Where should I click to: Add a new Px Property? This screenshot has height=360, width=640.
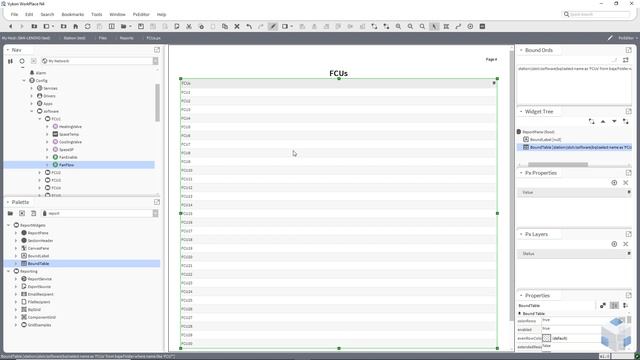(x=614, y=183)
